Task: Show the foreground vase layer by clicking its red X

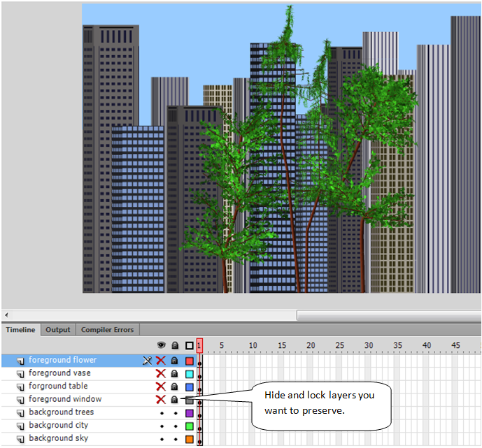Action: [161, 374]
